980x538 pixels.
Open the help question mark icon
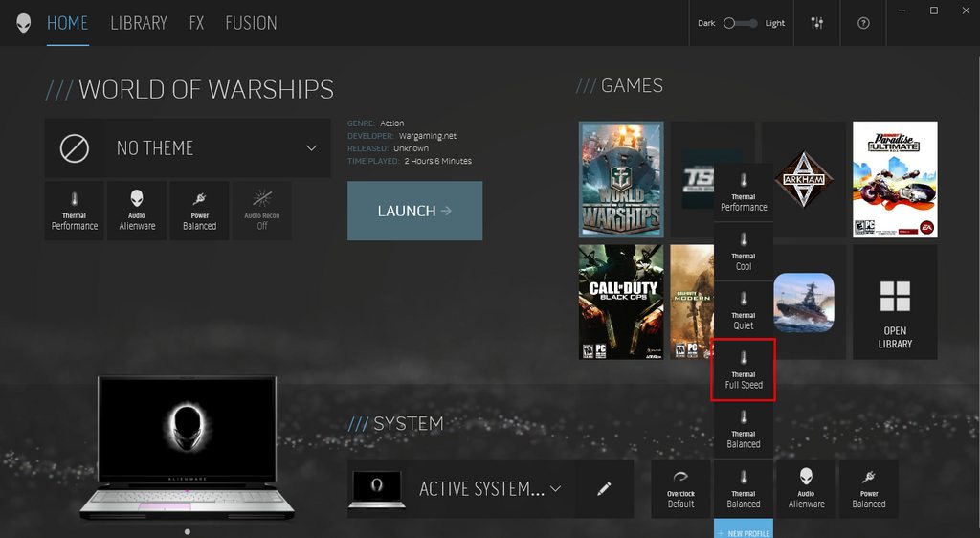[x=863, y=23]
